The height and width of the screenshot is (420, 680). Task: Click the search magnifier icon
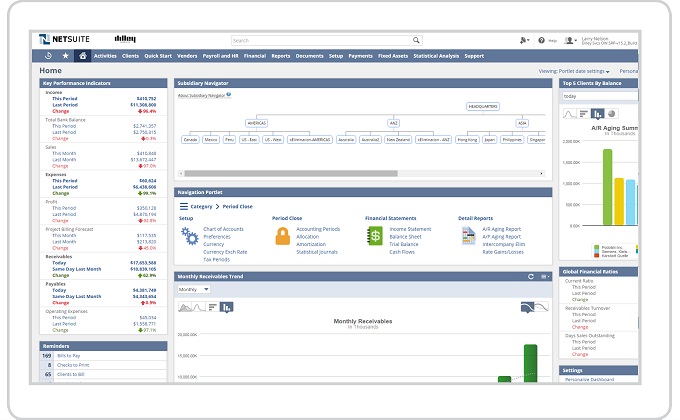tap(416, 40)
